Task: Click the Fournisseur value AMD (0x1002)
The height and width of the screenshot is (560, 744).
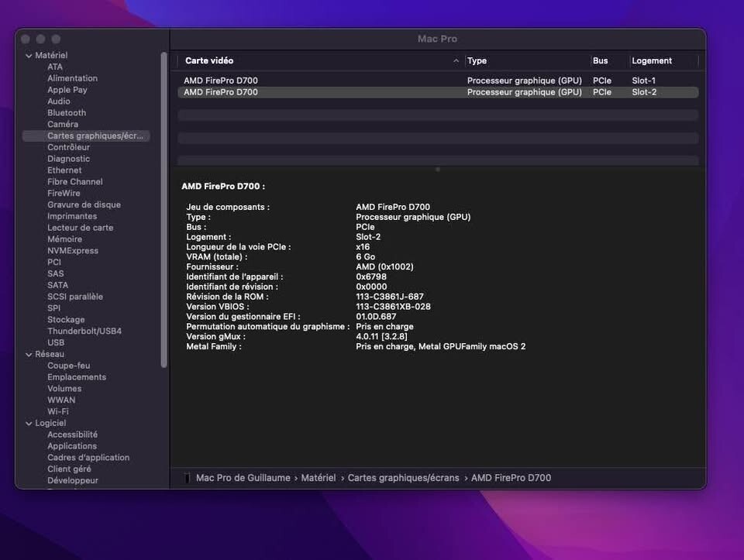Action: (x=385, y=266)
